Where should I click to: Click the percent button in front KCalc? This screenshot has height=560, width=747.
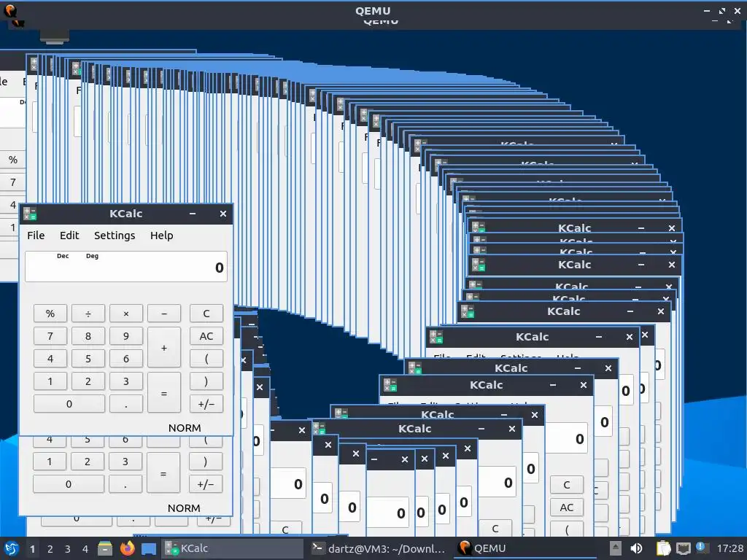tap(50, 314)
